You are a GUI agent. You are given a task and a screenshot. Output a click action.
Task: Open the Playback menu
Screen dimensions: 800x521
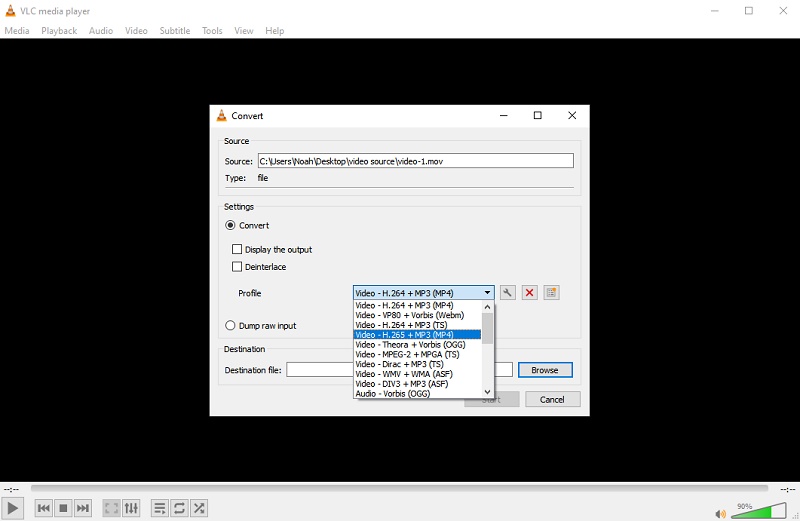pyautogui.click(x=59, y=31)
